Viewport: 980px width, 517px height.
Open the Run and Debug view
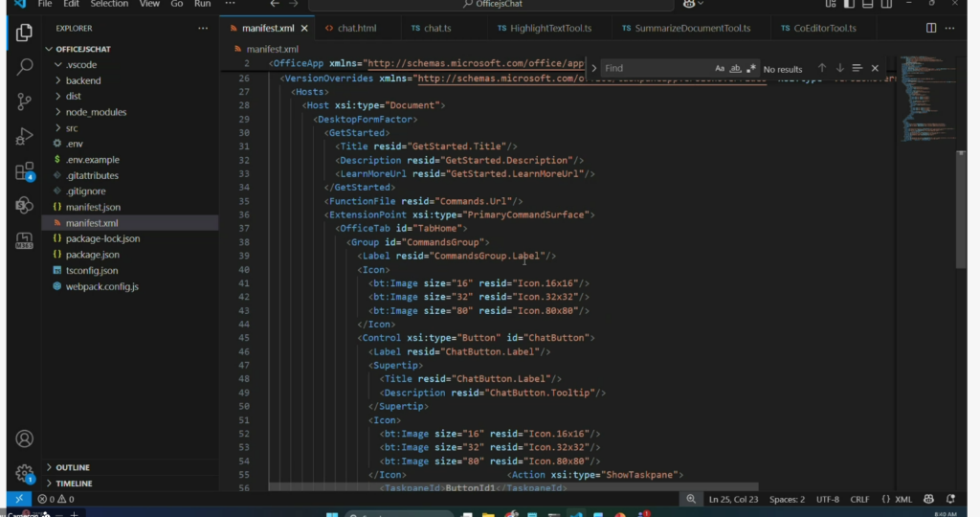(x=25, y=137)
